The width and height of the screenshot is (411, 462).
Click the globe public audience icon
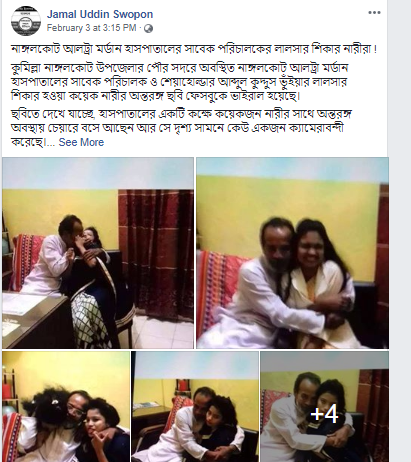pos(148,28)
